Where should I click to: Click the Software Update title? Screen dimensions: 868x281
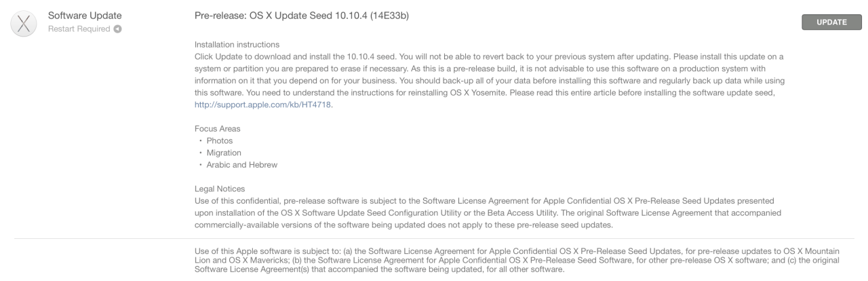pos(84,16)
